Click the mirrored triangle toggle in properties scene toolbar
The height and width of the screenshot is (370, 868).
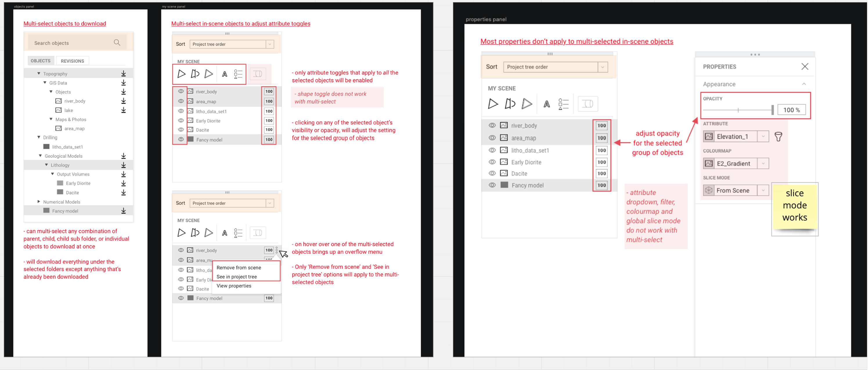[510, 104]
